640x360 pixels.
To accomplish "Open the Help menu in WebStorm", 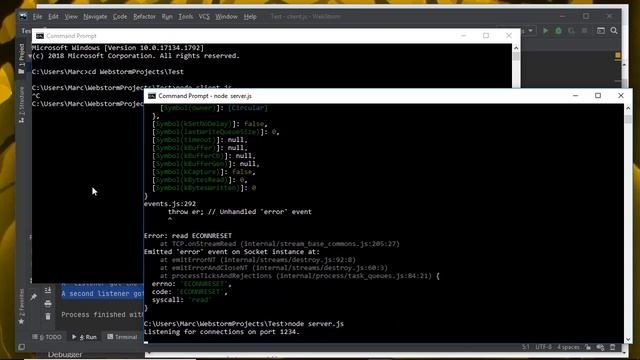I will coord(250,17).
